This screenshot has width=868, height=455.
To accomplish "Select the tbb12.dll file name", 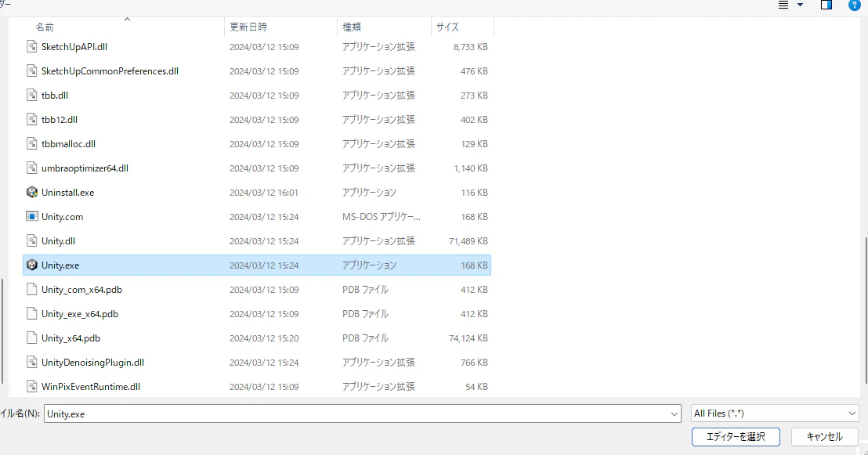I will [60, 120].
